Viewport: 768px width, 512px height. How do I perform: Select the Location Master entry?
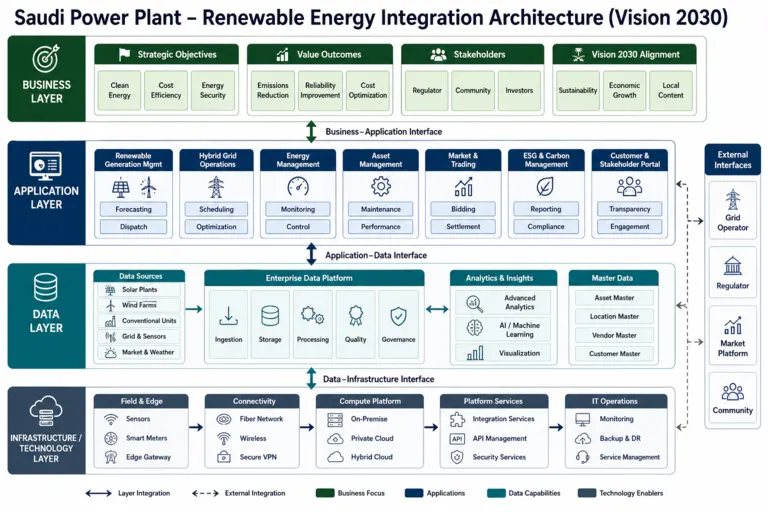pyautogui.click(x=614, y=317)
